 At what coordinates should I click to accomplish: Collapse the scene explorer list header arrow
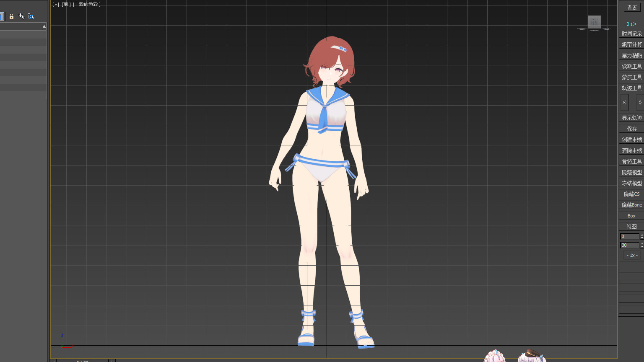click(44, 26)
